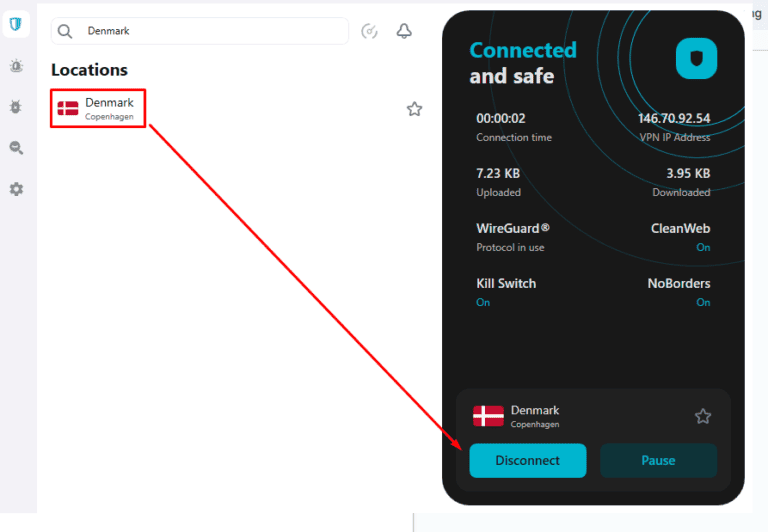The height and width of the screenshot is (532, 768).
Task: Click the magnifier icon inside the search box
Action: (x=66, y=31)
